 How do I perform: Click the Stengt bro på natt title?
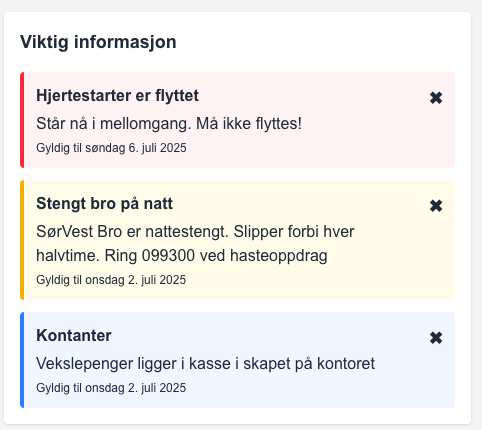click(104, 204)
